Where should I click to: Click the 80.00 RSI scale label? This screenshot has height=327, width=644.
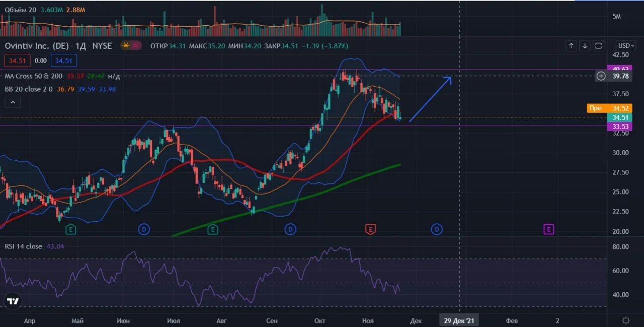pos(620,247)
